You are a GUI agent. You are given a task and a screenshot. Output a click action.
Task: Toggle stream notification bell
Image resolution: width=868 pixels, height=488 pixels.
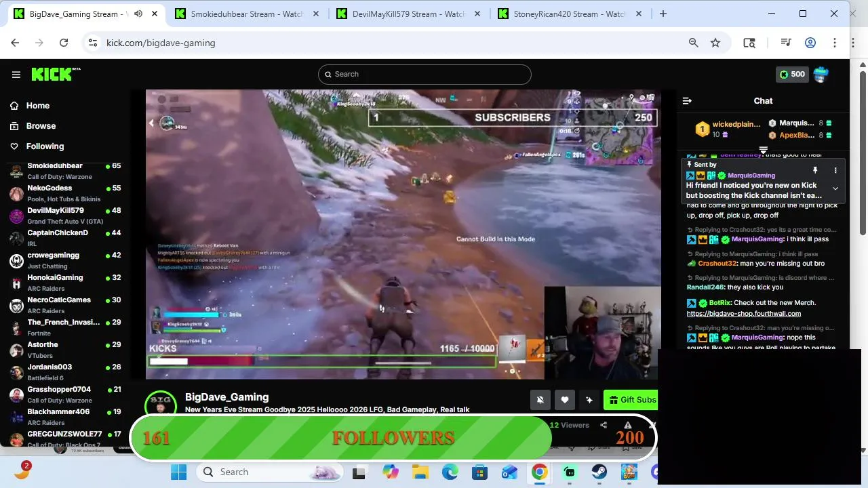540,400
